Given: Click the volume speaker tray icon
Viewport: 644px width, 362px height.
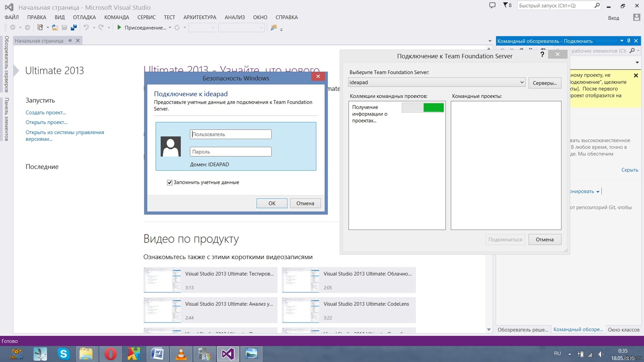Looking at the screenshot, I should (x=601, y=354).
